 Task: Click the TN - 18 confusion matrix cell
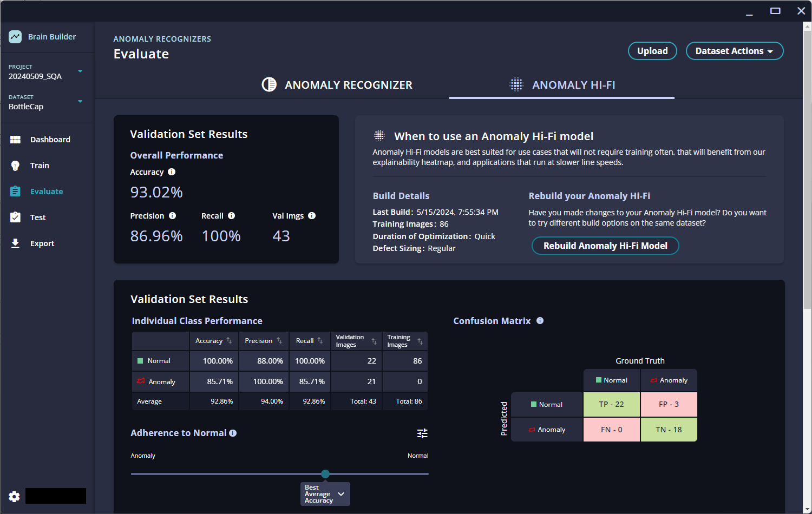click(669, 430)
